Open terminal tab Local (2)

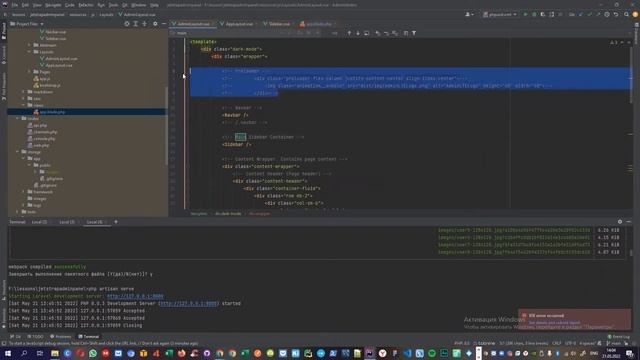pos(40,222)
